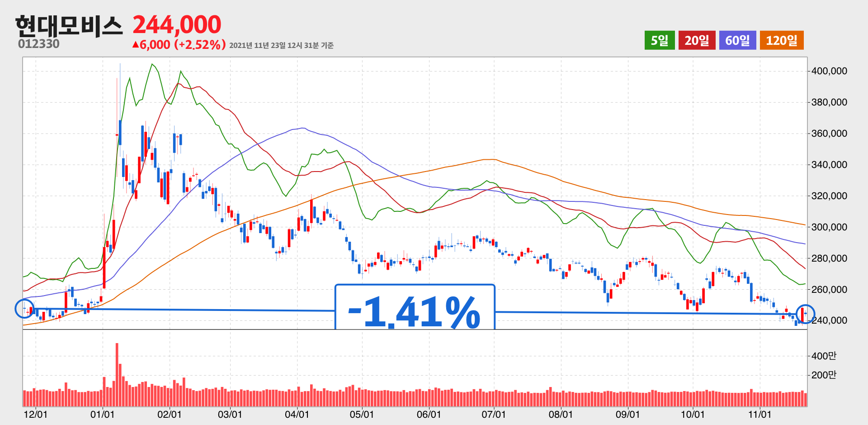The height and width of the screenshot is (425, 868).
Task: Click the 04/01 date axis label
Action: pyautogui.click(x=297, y=415)
